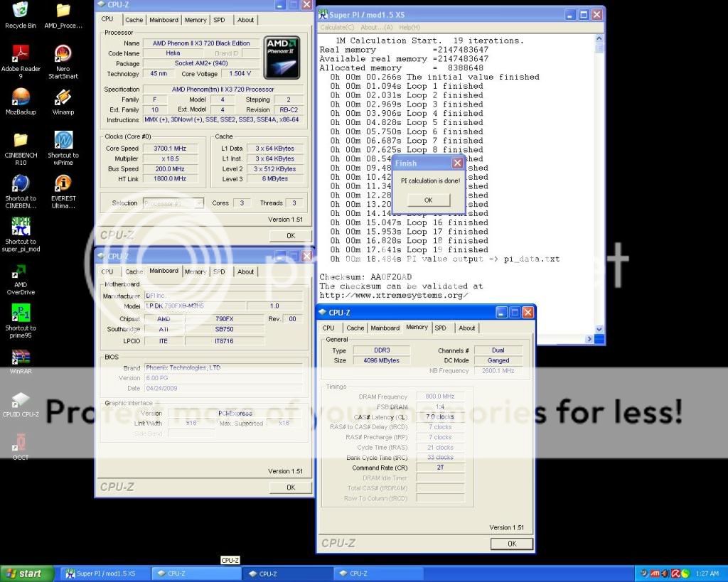Launch the Shortcut to wPrime icon
Viewport: 728px width, 582px height.
[x=63, y=149]
